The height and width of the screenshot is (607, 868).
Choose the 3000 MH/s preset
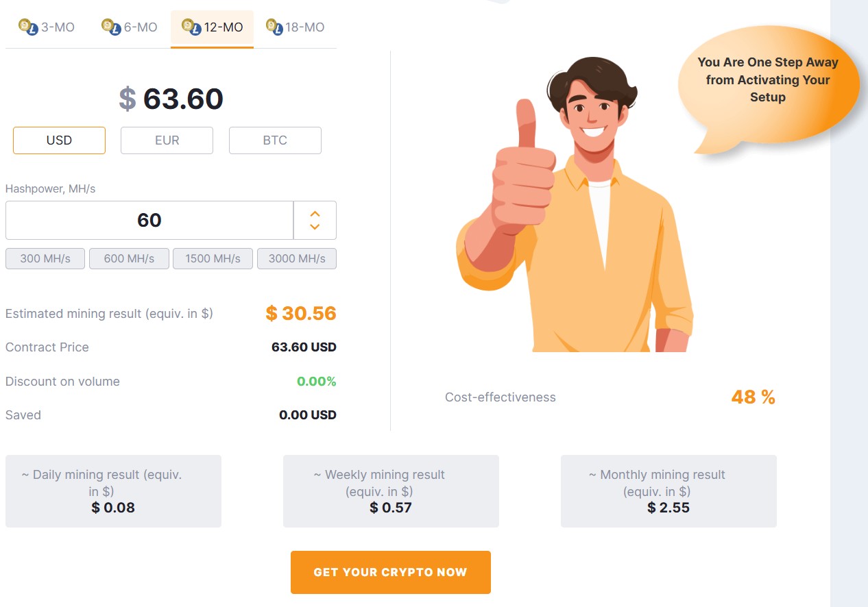click(297, 259)
